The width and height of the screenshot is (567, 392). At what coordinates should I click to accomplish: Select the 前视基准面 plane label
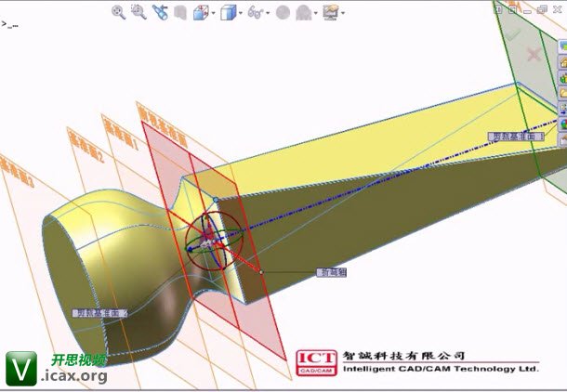[163, 124]
